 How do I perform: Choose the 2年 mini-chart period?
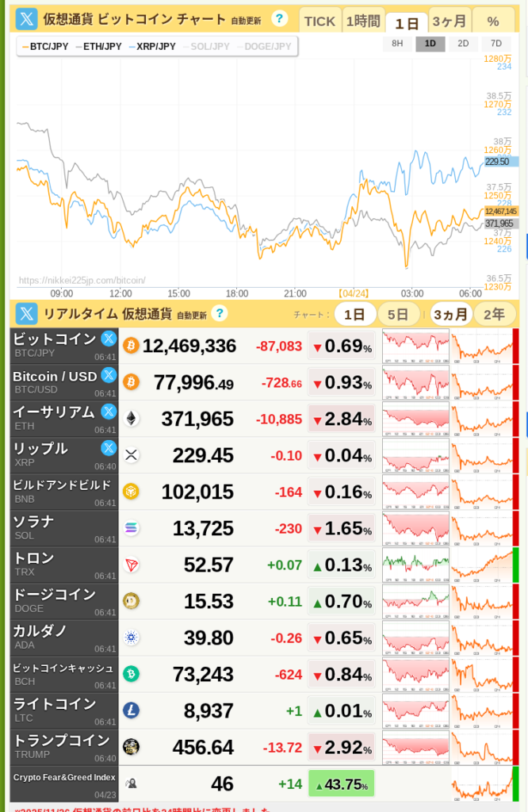pyautogui.click(x=494, y=315)
